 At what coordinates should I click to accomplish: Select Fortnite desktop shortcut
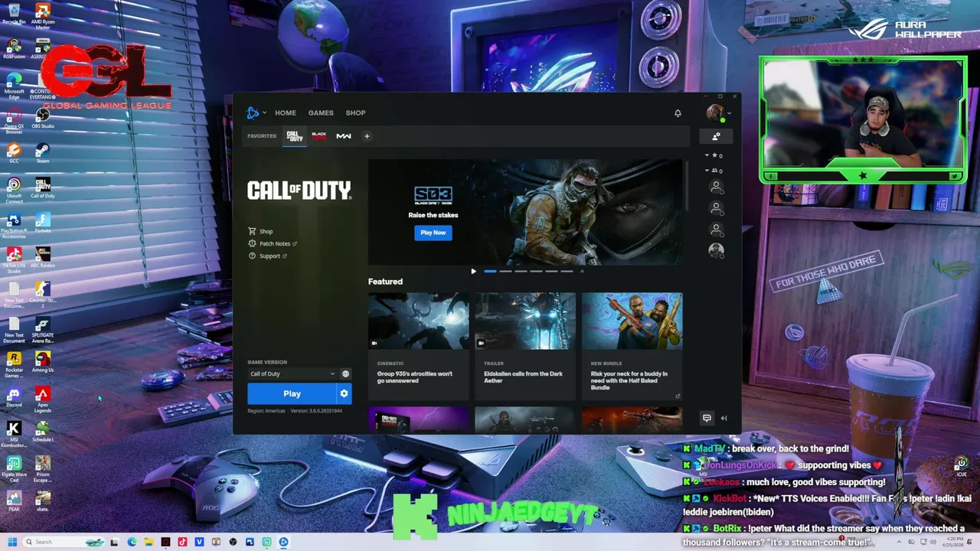point(43,223)
